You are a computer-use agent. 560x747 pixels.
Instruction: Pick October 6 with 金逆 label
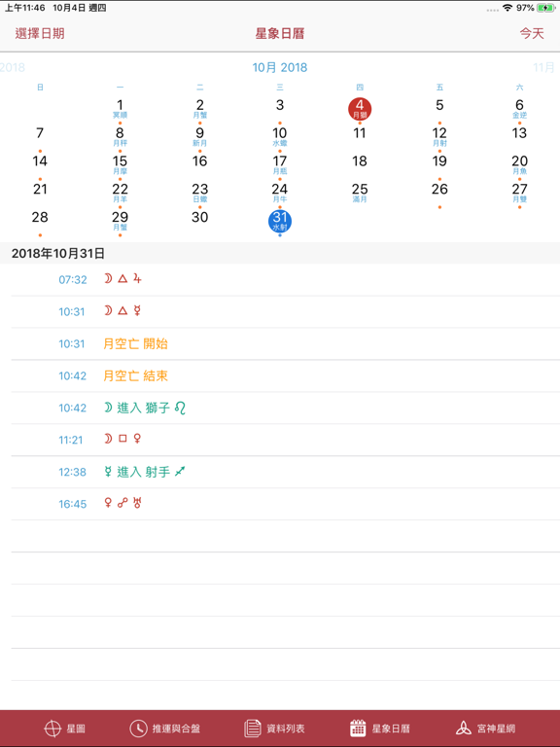pyautogui.click(x=519, y=109)
